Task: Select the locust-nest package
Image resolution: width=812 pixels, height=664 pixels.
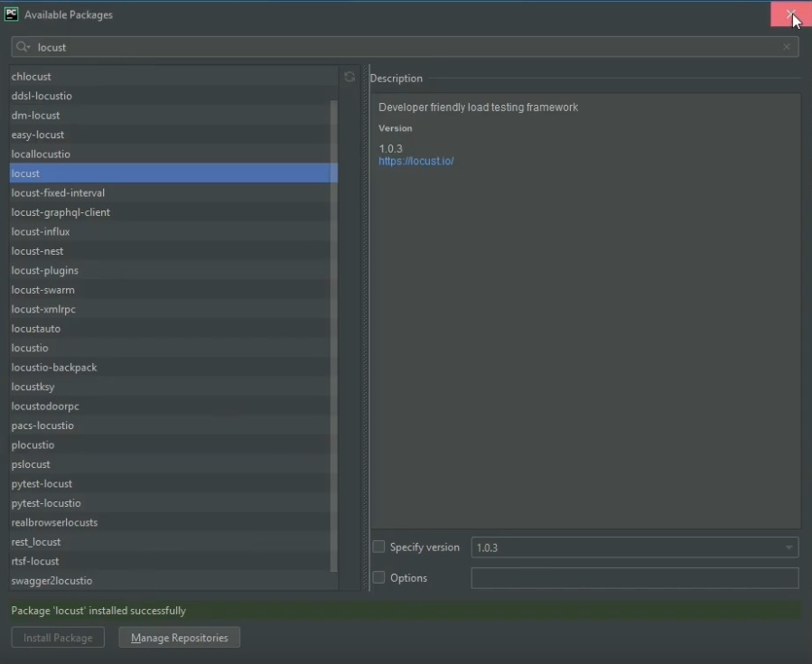Action: click(173, 251)
